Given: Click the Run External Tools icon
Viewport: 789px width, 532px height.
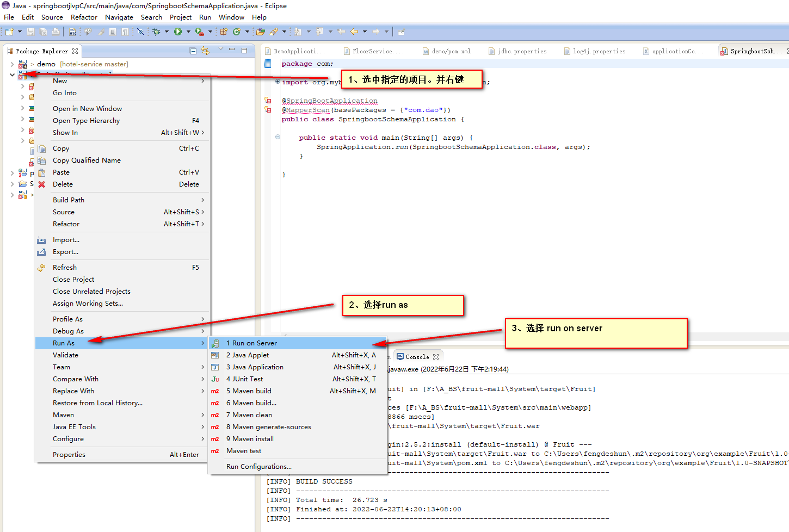Looking at the screenshot, I should point(200,32).
